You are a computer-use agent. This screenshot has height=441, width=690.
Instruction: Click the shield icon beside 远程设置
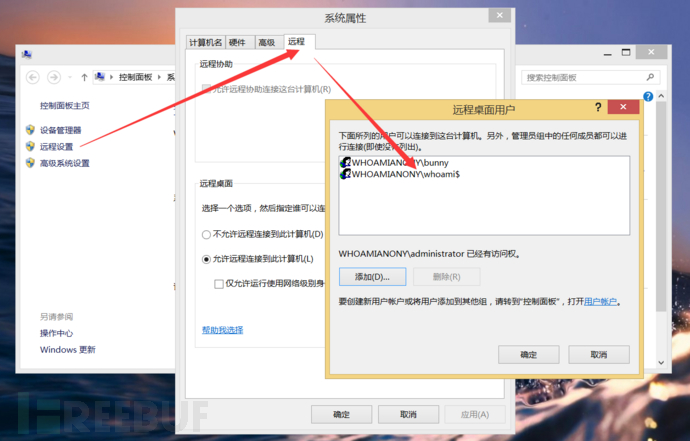30,146
